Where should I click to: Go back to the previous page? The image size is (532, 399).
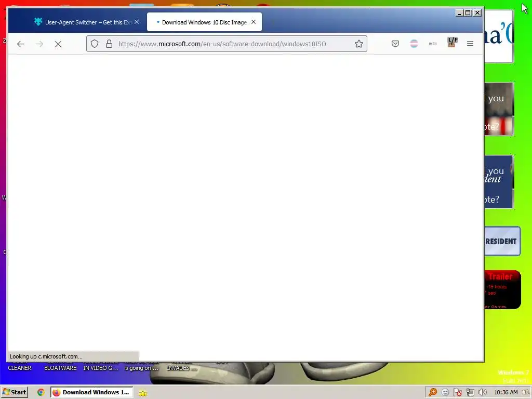coord(21,44)
